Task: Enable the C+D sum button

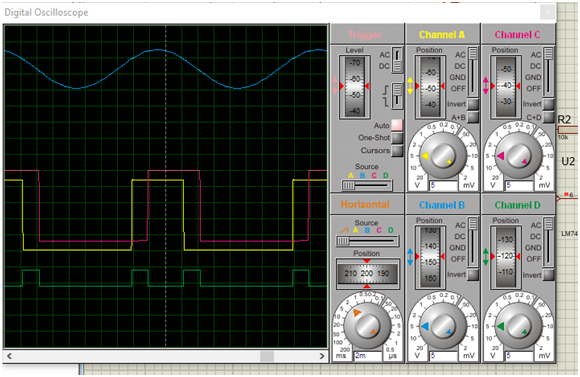Action: 549,117
